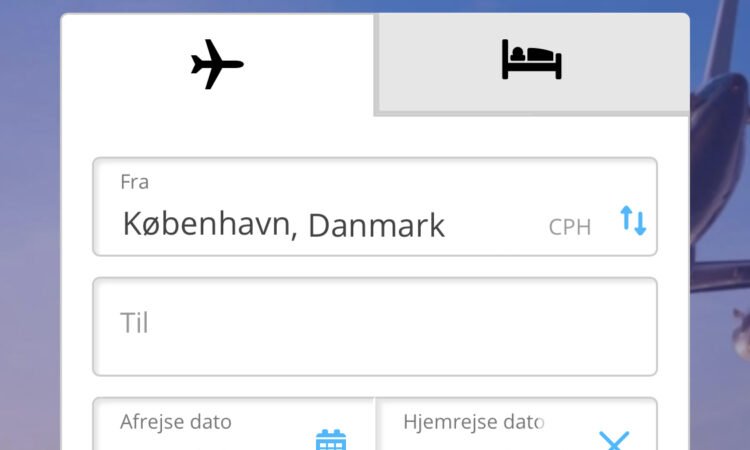
Task: Focus the Til destination field
Action: 375,327
